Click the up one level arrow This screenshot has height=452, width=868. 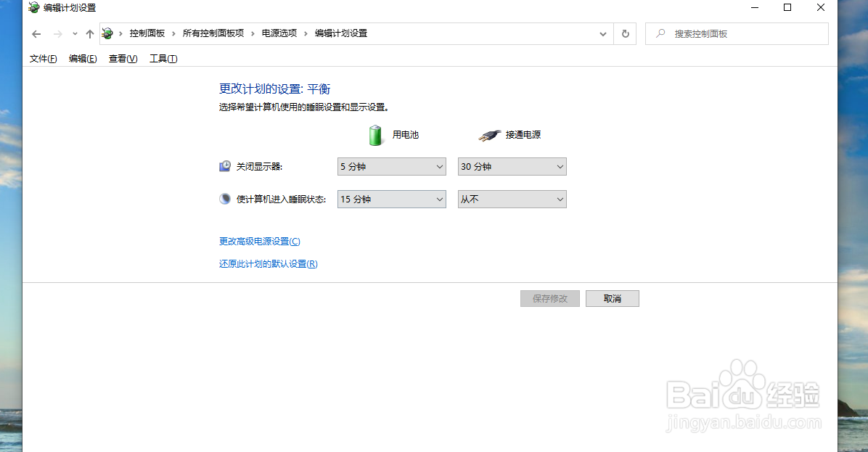point(89,33)
